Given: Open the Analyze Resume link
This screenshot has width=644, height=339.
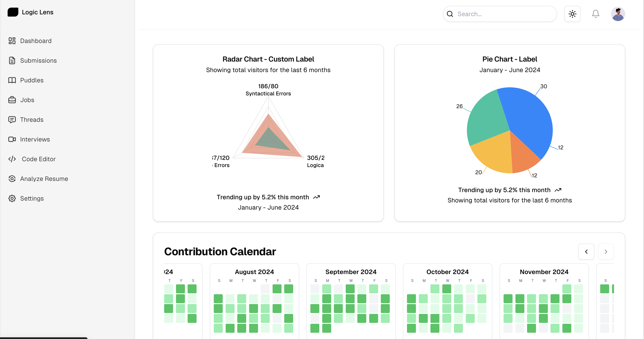Looking at the screenshot, I should pyautogui.click(x=44, y=179).
